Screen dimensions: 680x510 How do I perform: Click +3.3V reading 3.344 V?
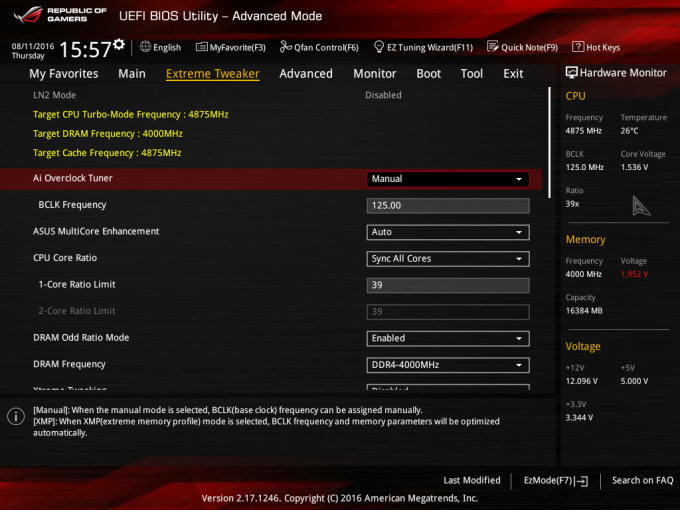[x=579, y=418]
